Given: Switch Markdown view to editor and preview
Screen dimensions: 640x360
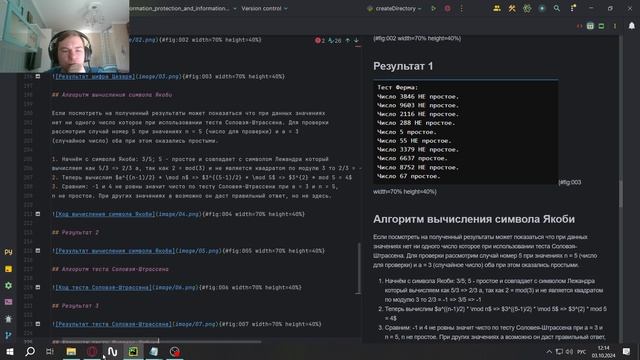Looking at the screenshot, I should 590,26.
